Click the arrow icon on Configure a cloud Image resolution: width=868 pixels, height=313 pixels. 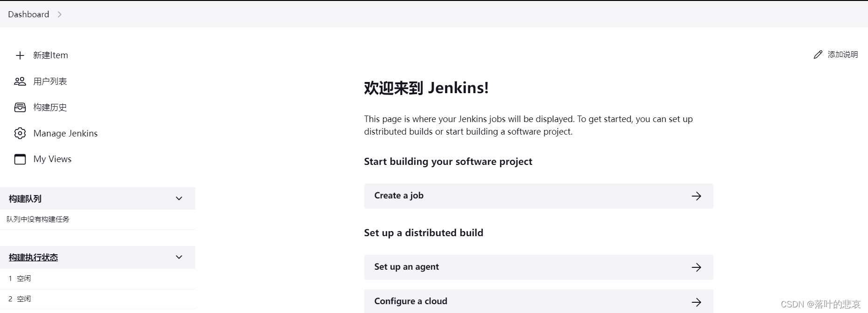click(x=696, y=302)
